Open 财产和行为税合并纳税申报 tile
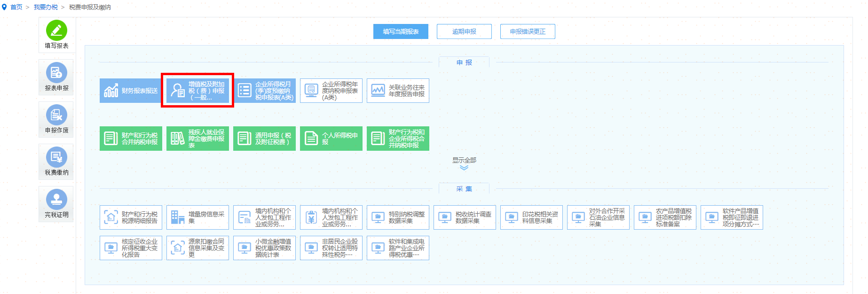868x294 pixels. [x=131, y=139]
